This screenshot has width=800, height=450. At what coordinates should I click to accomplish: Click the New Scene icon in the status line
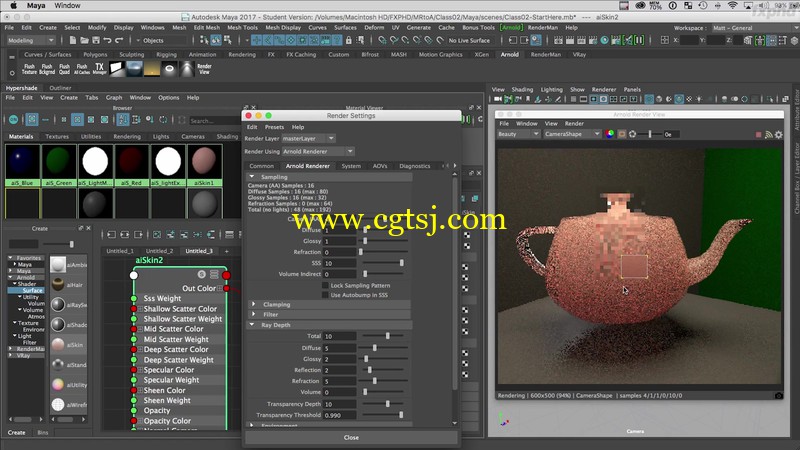(72, 40)
